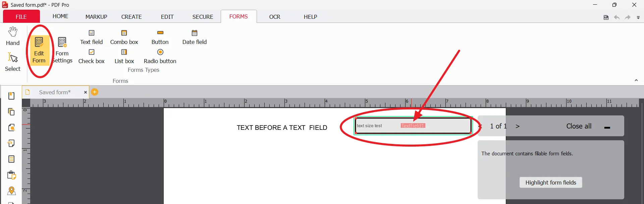
Task: Open the quick access toolbar dropdown
Action: pos(638,18)
